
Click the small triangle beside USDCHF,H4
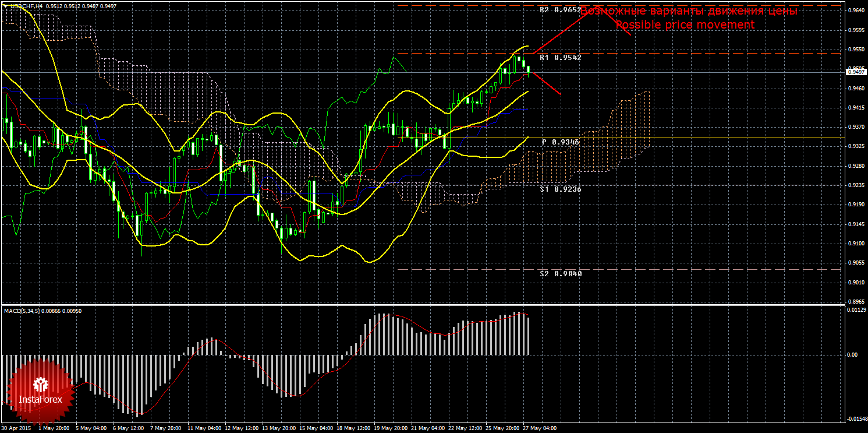(6, 6)
